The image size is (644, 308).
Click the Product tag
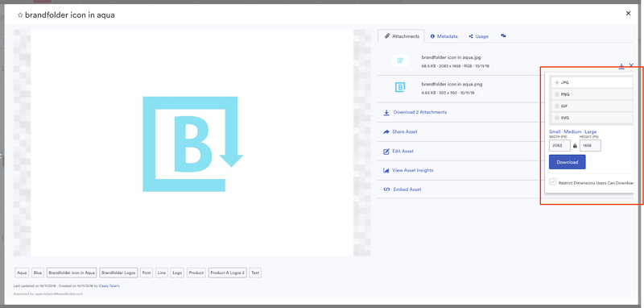[196, 273]
